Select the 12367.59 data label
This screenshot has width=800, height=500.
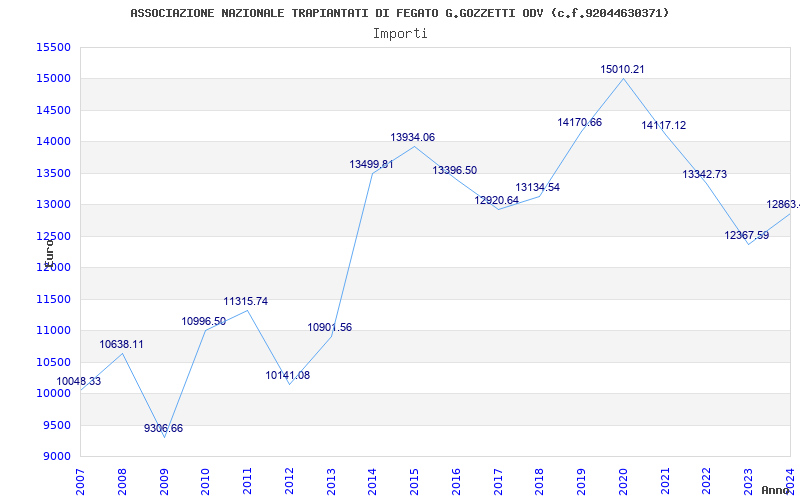tap(746, 236)
